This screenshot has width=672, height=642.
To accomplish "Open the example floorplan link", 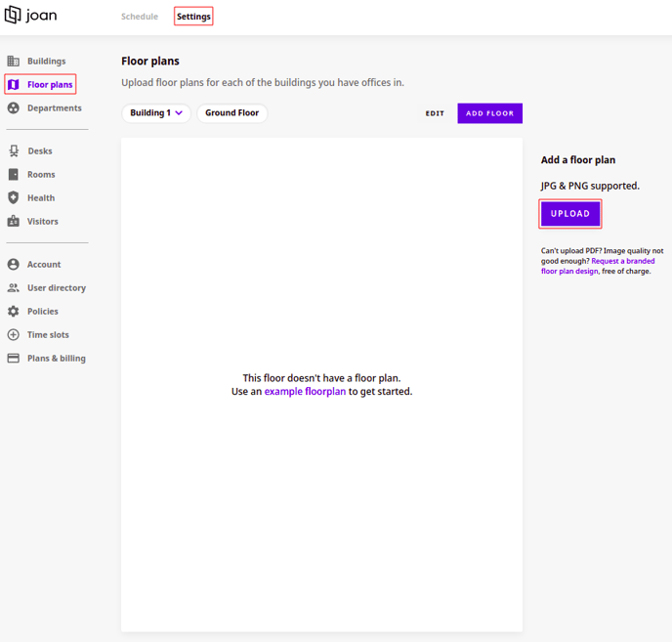I will (305, 391).
